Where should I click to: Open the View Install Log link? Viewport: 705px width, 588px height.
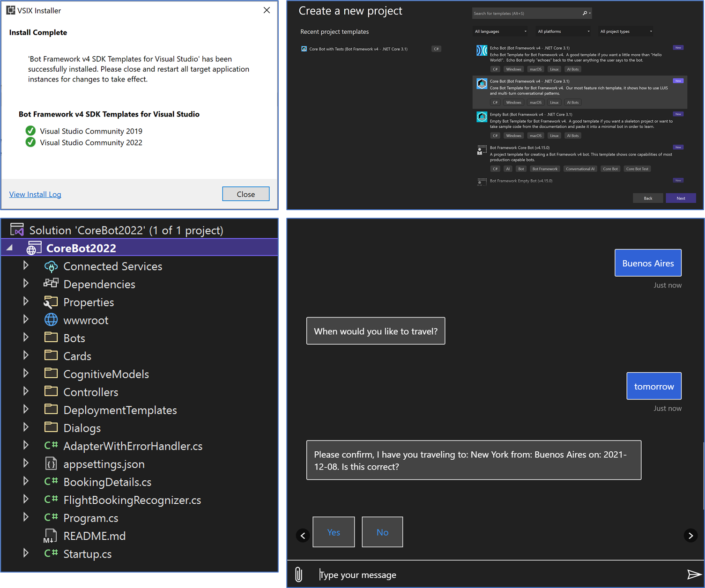coord(35,194)
